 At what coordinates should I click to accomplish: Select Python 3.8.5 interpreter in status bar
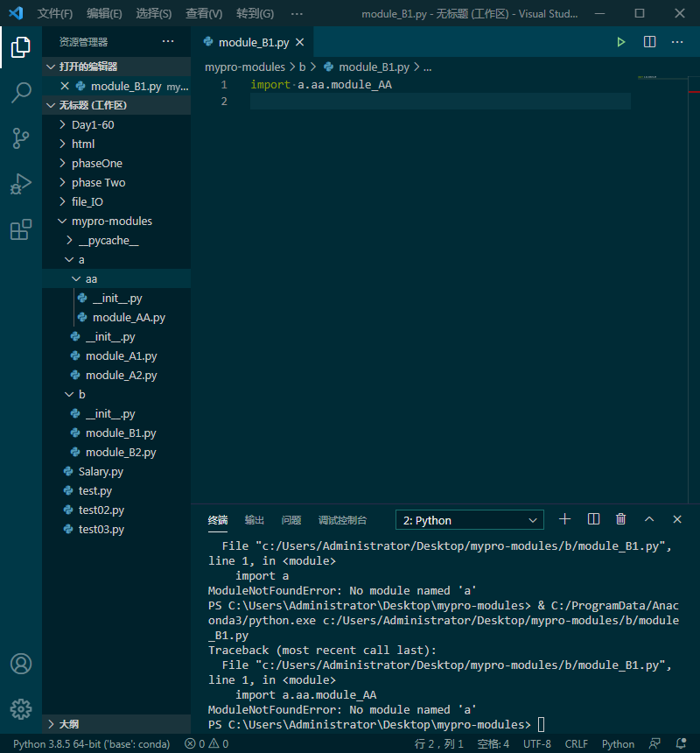pyautogui.click(x=91, y=744)
